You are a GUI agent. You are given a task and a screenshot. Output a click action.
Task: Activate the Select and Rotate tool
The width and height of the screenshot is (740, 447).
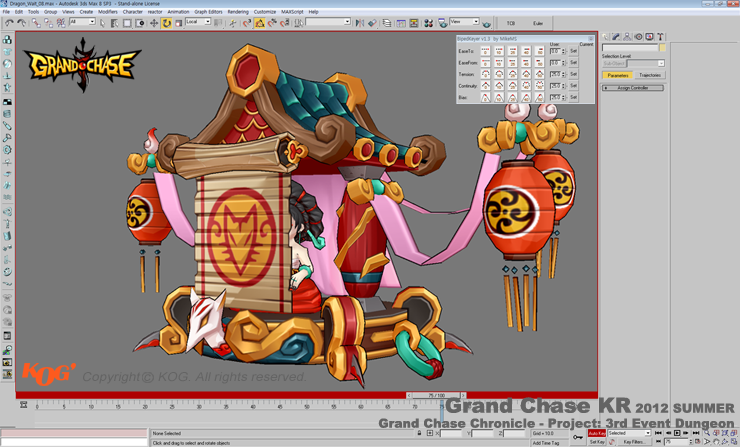(x=167, y=23)
